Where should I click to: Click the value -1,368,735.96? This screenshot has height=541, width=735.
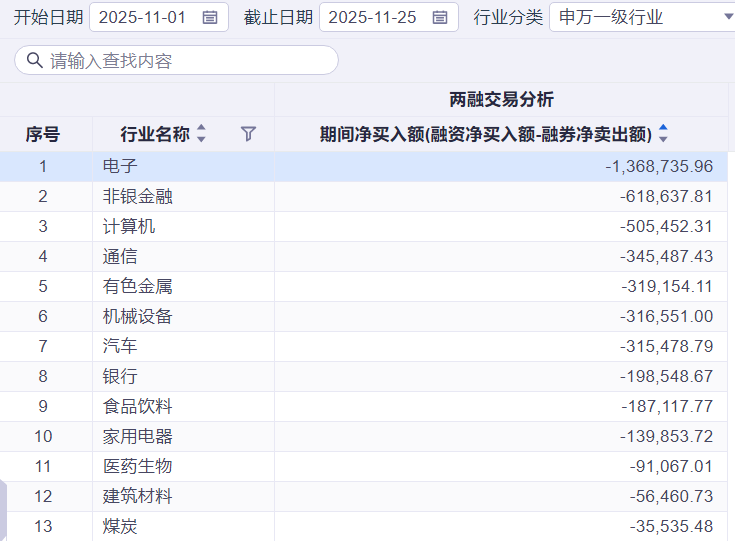click(659, 166)
